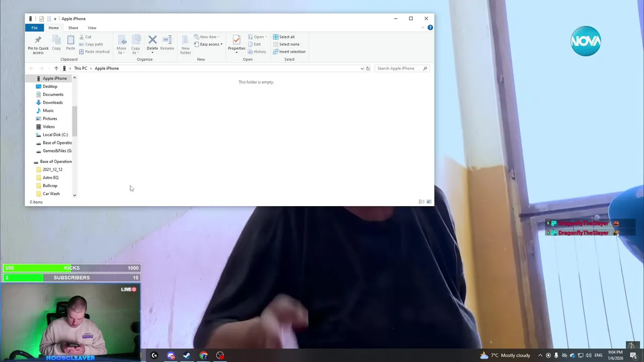Click the Refresh button by address bar
This screenshot has width=644, height=362.
click(368, 68)
